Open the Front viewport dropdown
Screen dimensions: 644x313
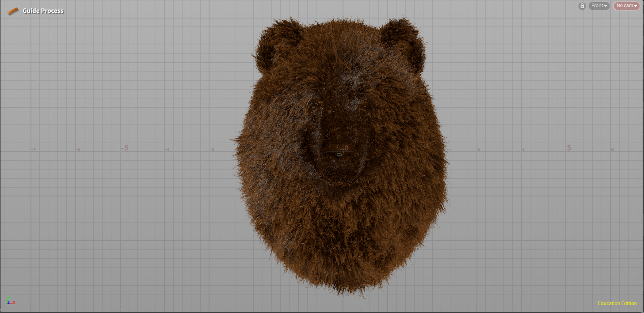pos(599,6)
